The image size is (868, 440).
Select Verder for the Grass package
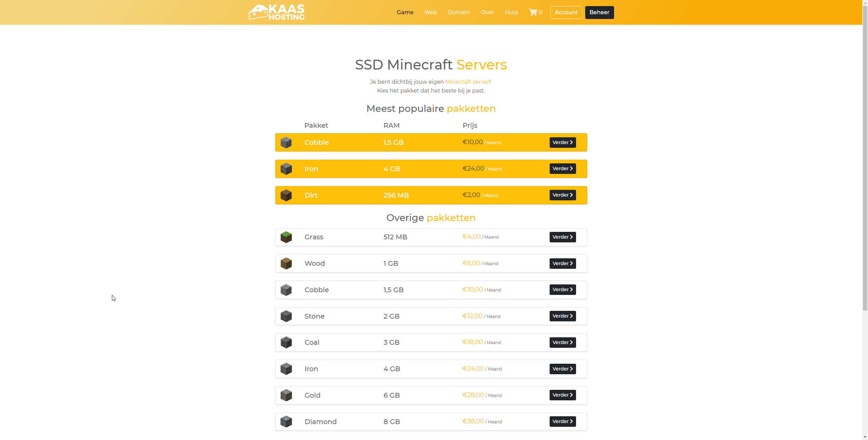pyautogui.click(x=563, y=237)
